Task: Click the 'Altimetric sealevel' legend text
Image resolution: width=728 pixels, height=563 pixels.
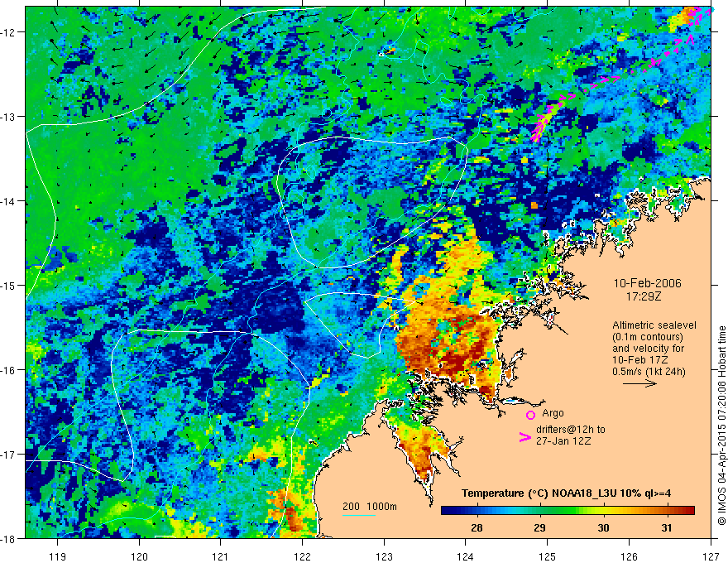Action: tap(654, 325)
